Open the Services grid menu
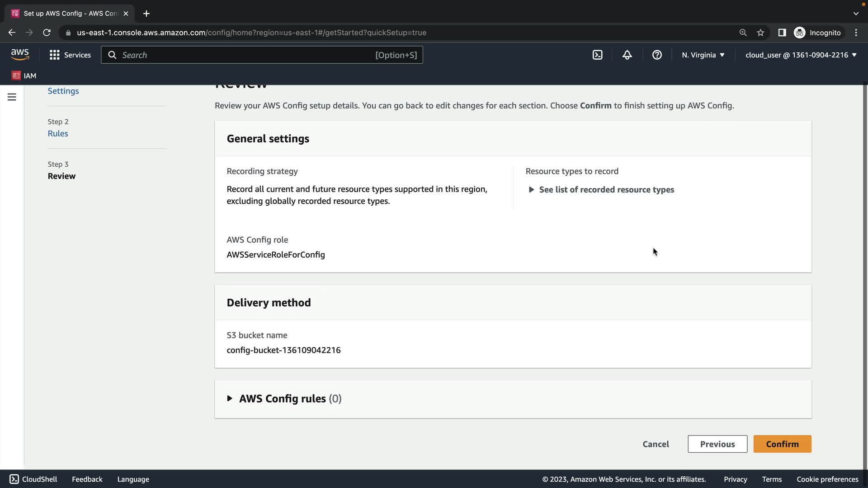 [x=70, y=55]
